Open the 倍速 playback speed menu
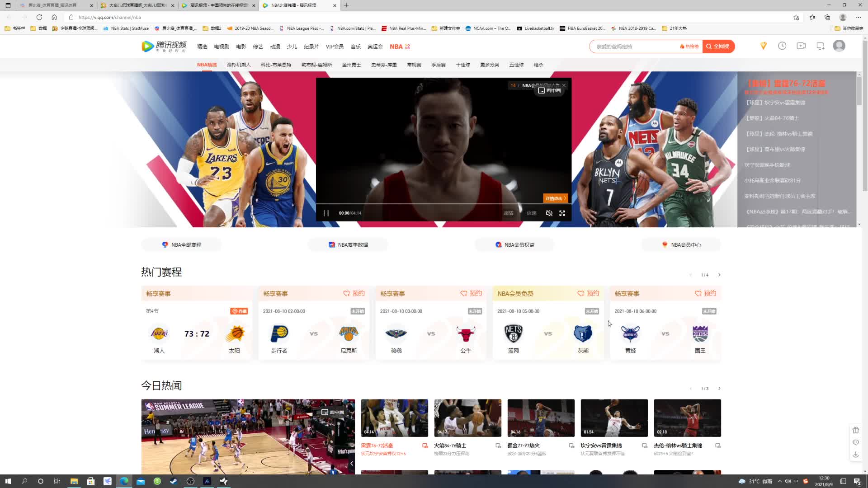Screen dimensions: 868x488 (532, 213)
